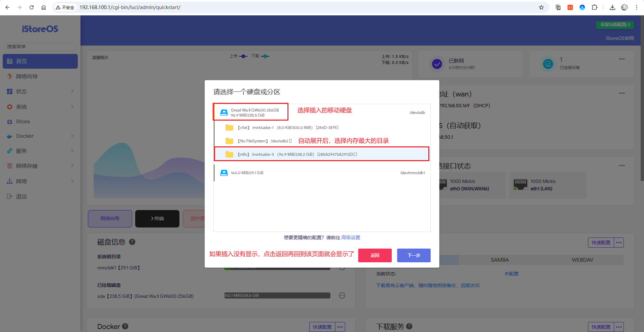Expand 状态 sidebar menu

(40, 91)
